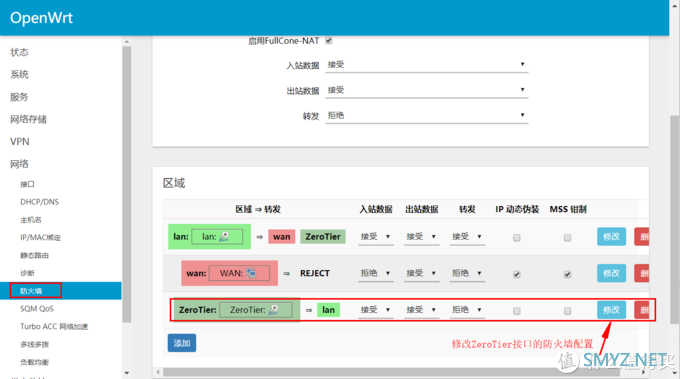This screenshot has width=680, height=379.
Task: Disable MSS钳制 for the wan zone
Action: coord(567,274)
